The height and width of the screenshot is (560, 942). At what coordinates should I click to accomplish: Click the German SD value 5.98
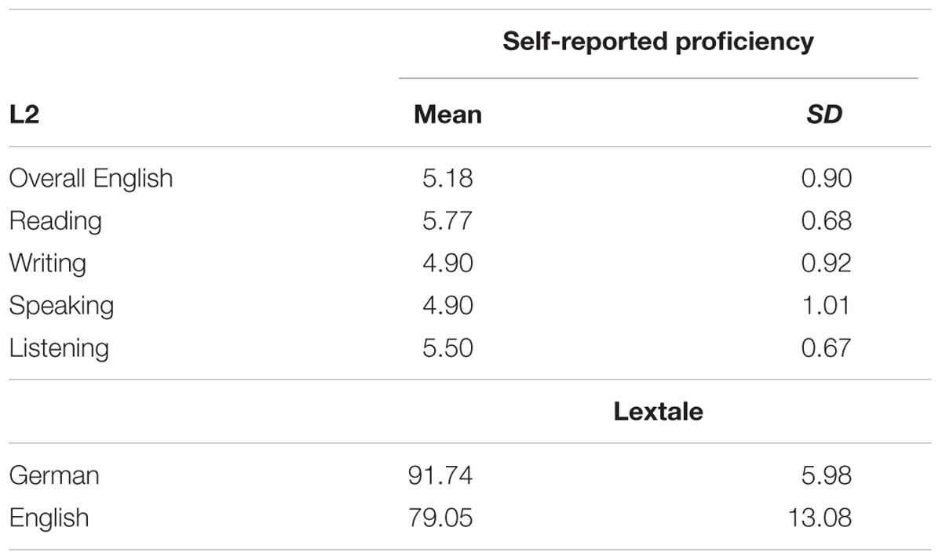[825, 475]
